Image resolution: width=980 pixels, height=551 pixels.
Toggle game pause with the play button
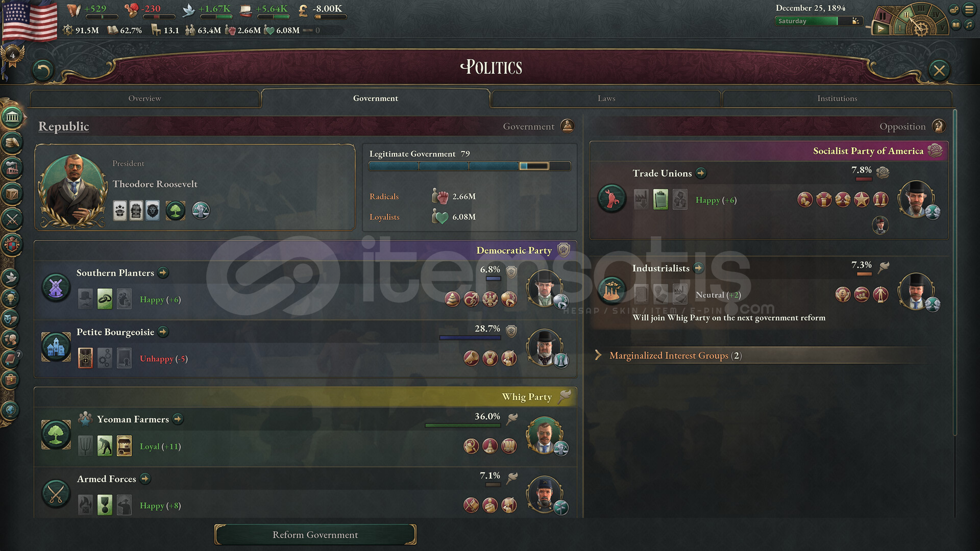tap(880, 29)
